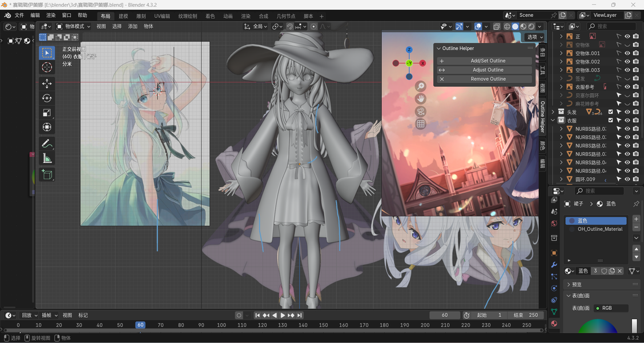Viewport: 644px width, 343px height.
Task: Click the brightness value slider beside color wheel
Action: 634,326
